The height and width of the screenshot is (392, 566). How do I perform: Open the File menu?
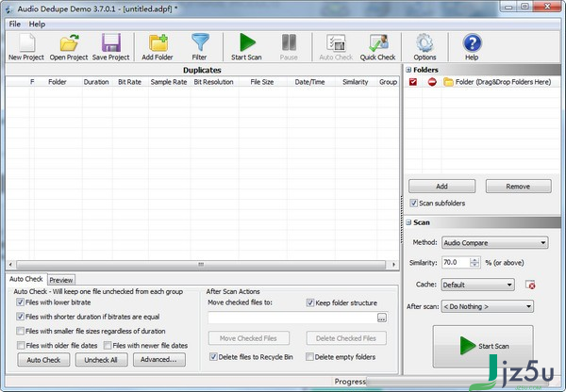click(x=14, y=24)
